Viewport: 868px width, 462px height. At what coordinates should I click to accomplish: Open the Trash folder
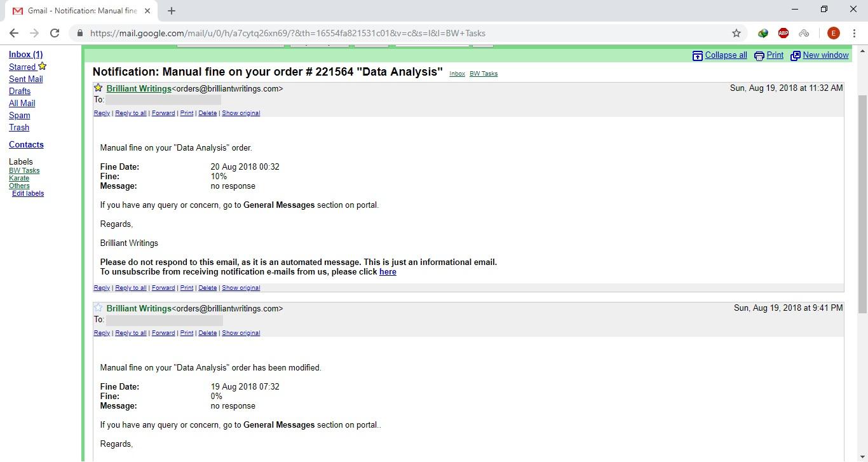19,127
